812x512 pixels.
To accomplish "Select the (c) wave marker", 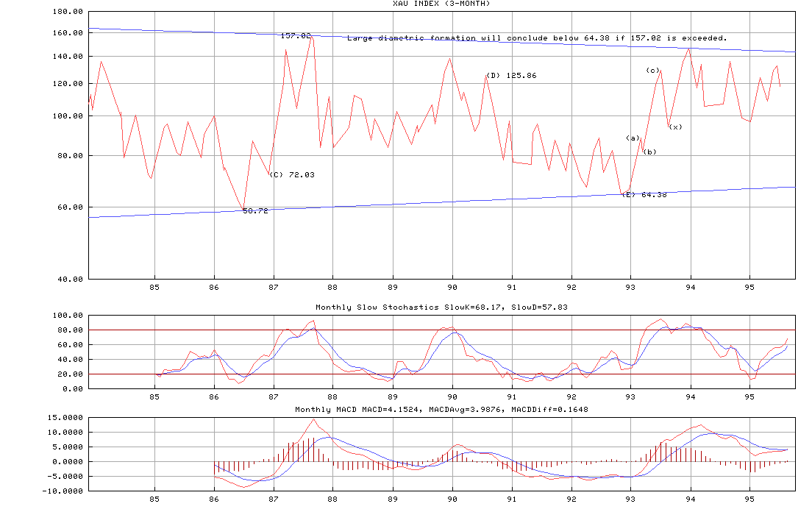I will (x=652, y=71).
